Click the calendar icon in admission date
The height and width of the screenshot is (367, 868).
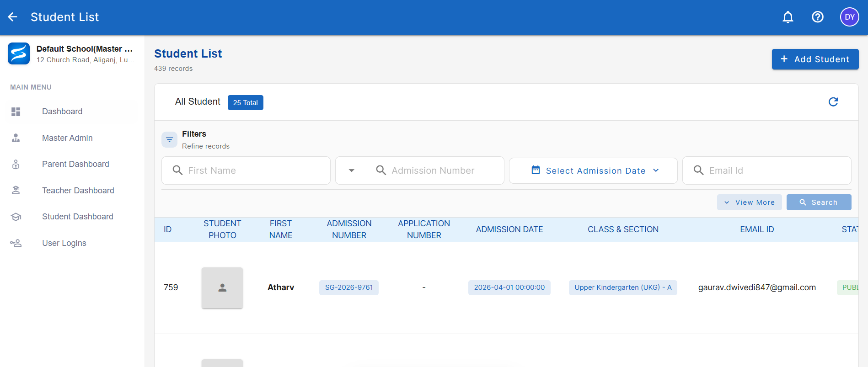[x=536, y=170]
